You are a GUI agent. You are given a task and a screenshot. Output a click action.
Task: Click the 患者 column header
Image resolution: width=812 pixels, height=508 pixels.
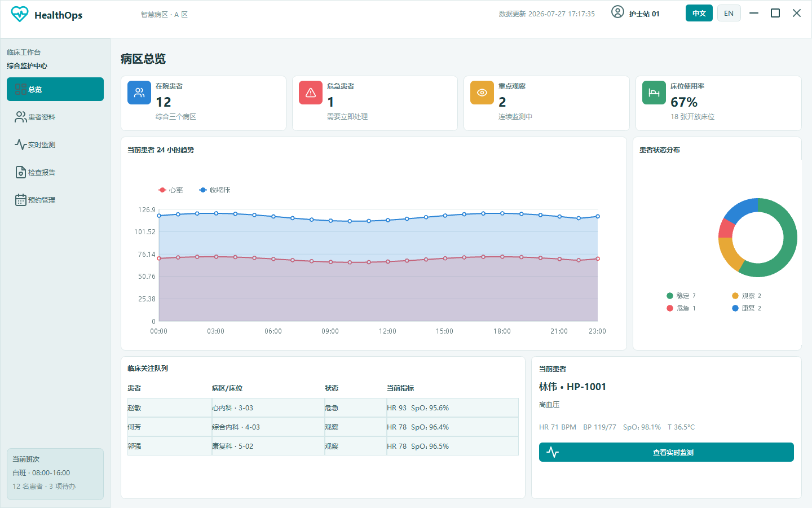click(134, 388)
